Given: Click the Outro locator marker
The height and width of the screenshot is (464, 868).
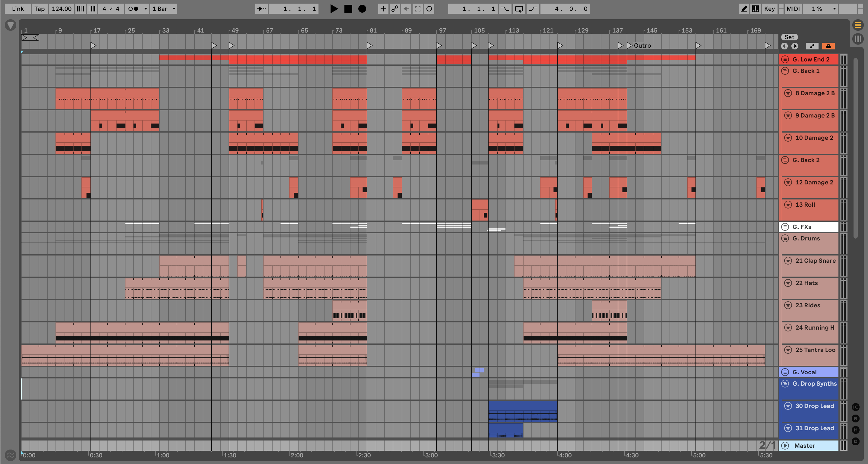Looking at the screenshot, I should coord(629,45).
